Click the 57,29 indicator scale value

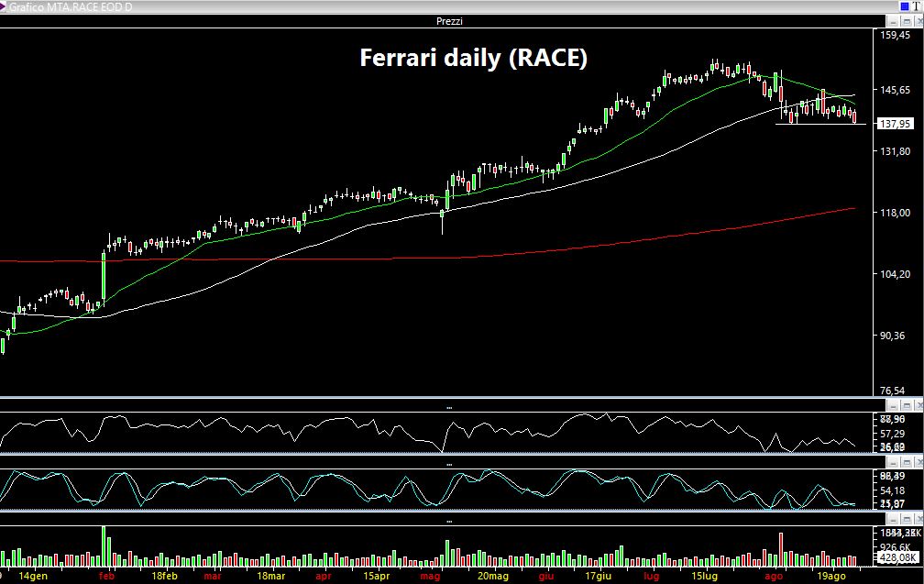pos(892,434)
